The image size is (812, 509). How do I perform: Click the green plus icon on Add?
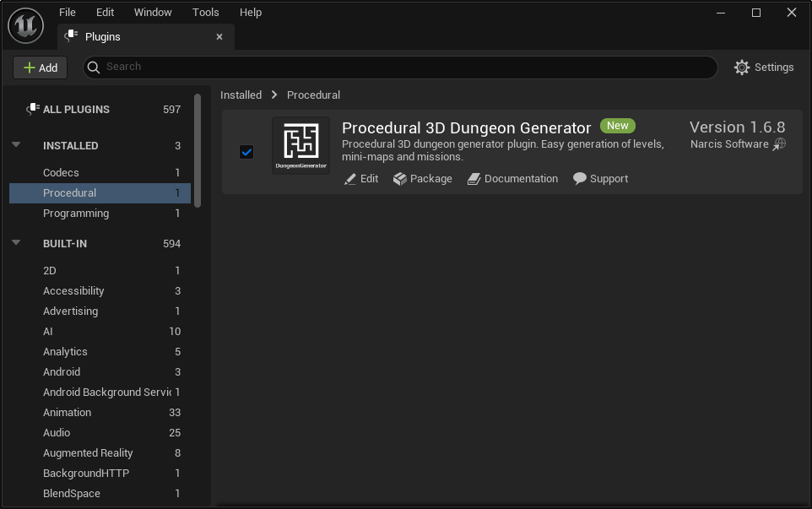point(30,68)
